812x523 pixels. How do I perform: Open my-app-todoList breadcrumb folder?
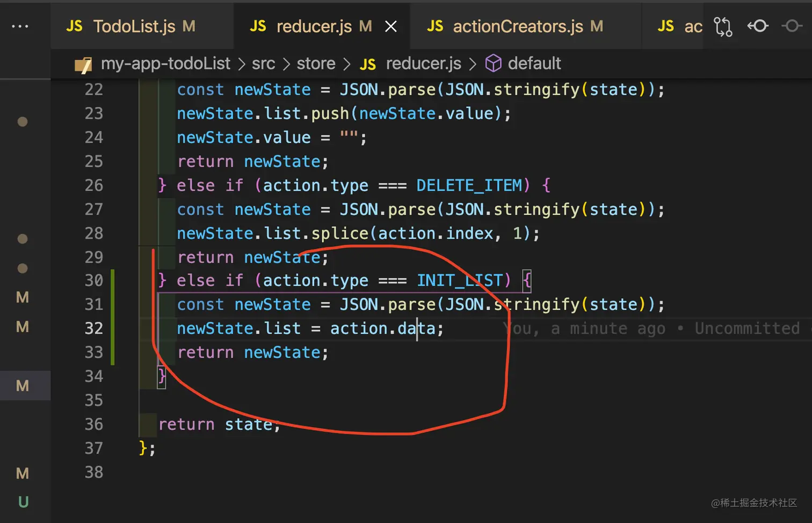[165, 63]
